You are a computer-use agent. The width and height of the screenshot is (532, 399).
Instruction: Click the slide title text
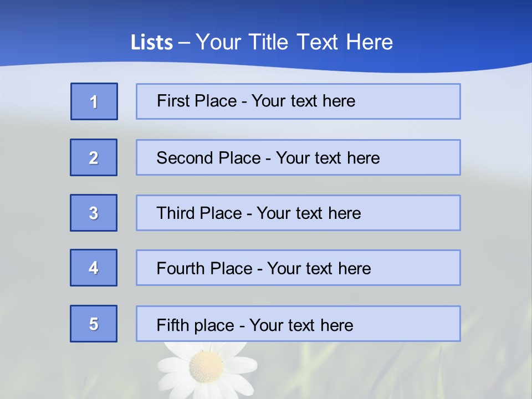click(262, 42)
